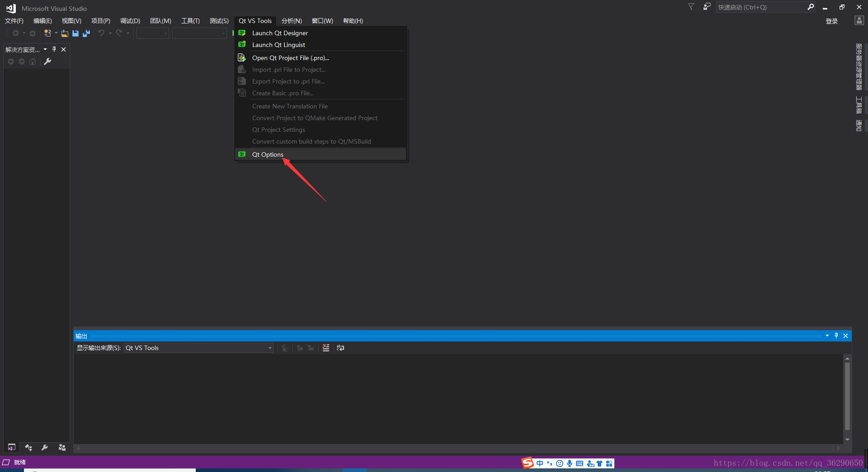Viewport: 868px width, 472px height.
Task: Open the solution configurations combo box
Action: 153,33
